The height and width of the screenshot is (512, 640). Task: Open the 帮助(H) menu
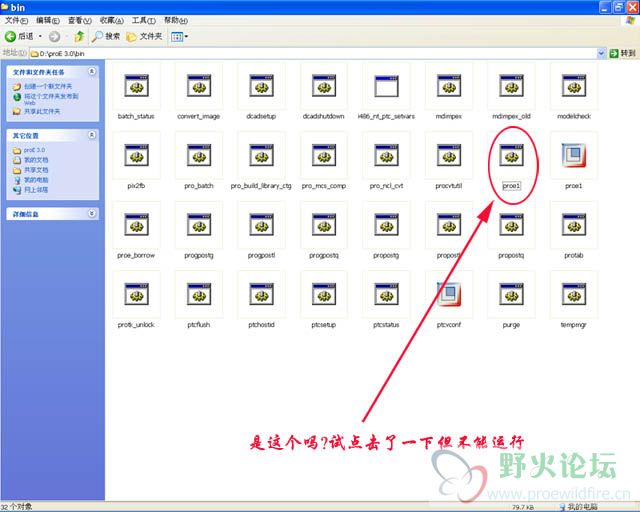[176, 20]
